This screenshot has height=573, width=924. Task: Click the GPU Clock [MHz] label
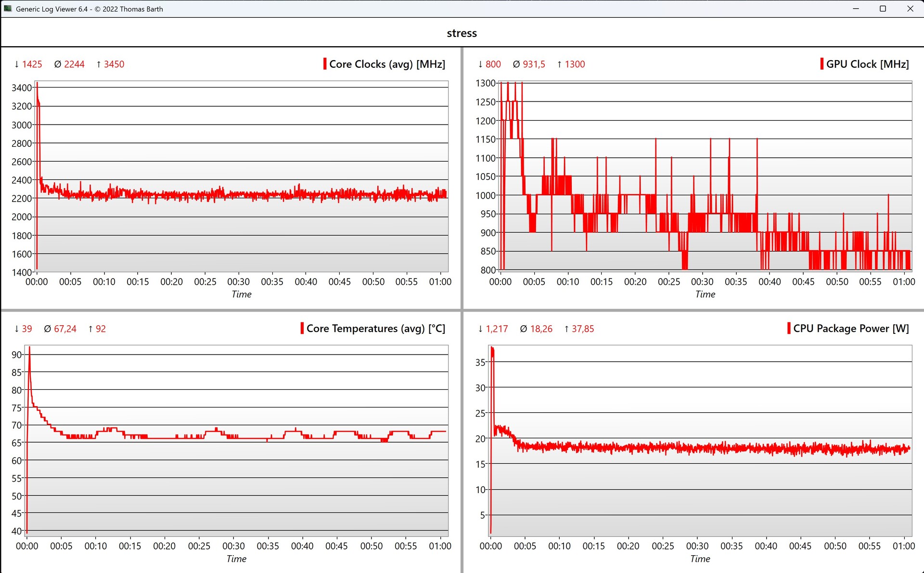(x=867, y=64)
